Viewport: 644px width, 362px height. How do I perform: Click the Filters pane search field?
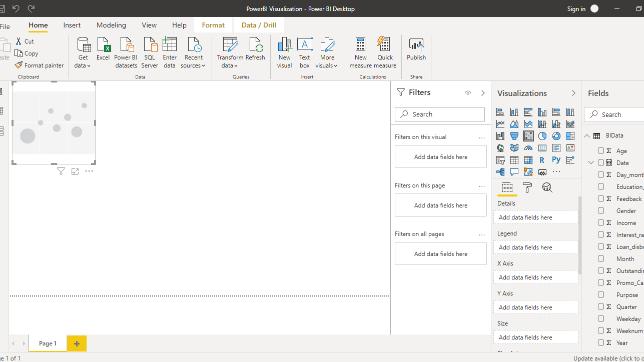(x=440, y=114)
